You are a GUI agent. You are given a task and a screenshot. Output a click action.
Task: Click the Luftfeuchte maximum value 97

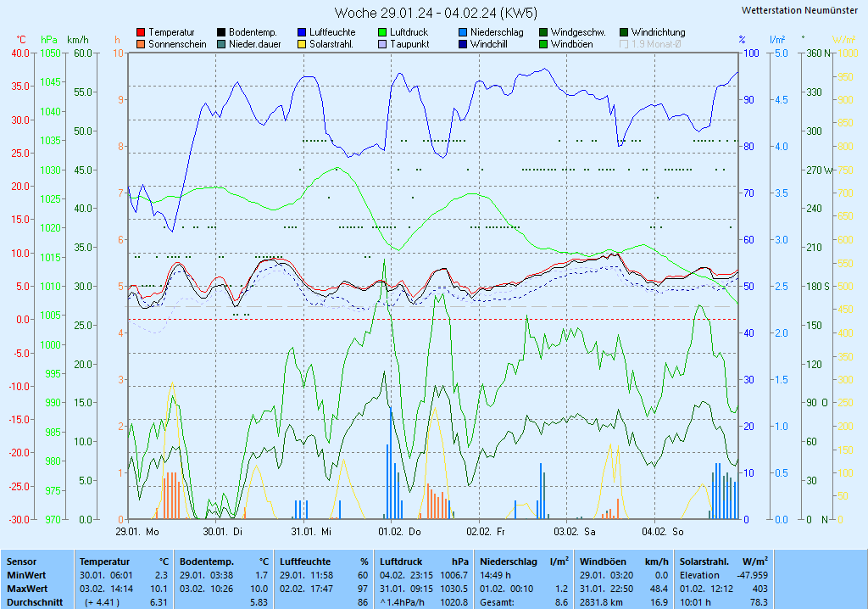[363, 589]
